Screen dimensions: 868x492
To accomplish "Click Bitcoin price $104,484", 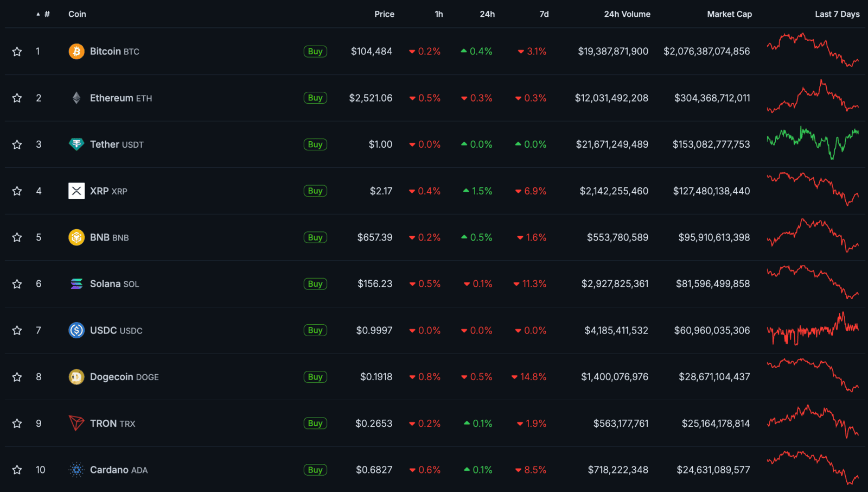I will (372, 52).
